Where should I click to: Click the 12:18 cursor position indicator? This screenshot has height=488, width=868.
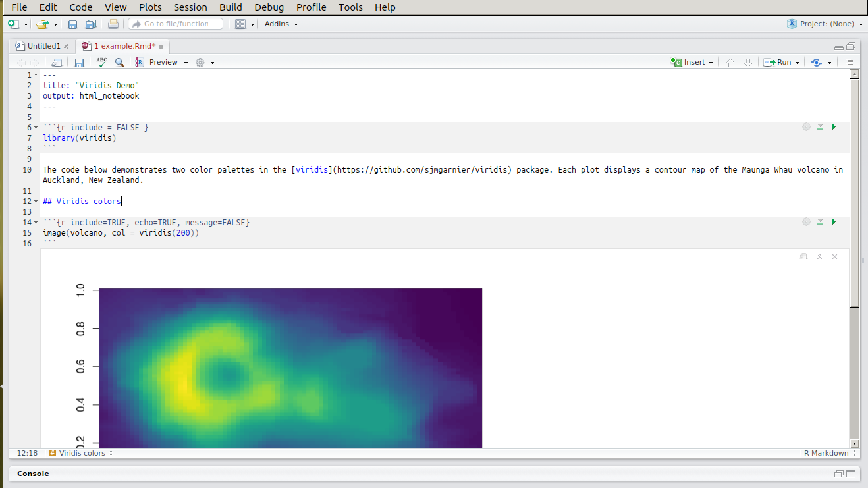pos(27,453)
